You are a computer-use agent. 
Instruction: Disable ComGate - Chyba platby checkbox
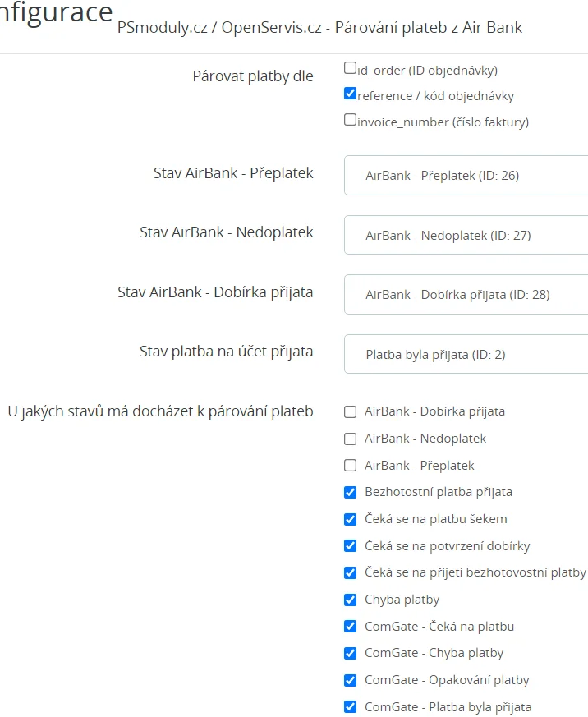(351, 654)
